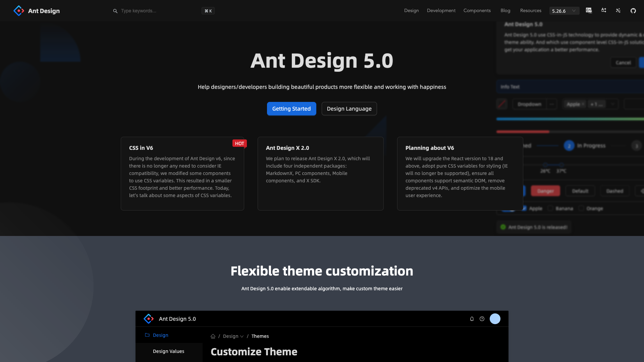This screenshot has width=644, height=362.
Task: Click the Ant Design logo icon
Action: point(19,11)
